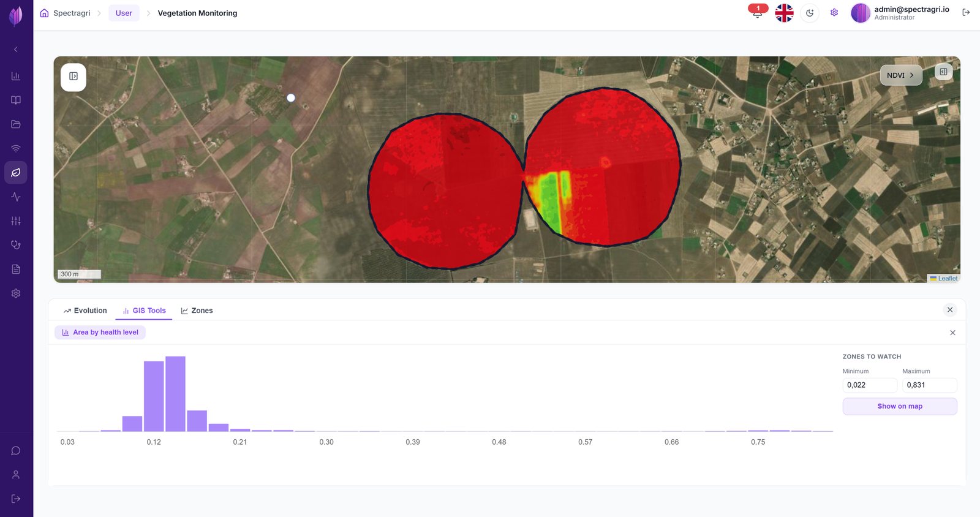This screenshot has height=517, width=980.
Task: Switch to the Zones tab
Action: [x=197, y=311]
